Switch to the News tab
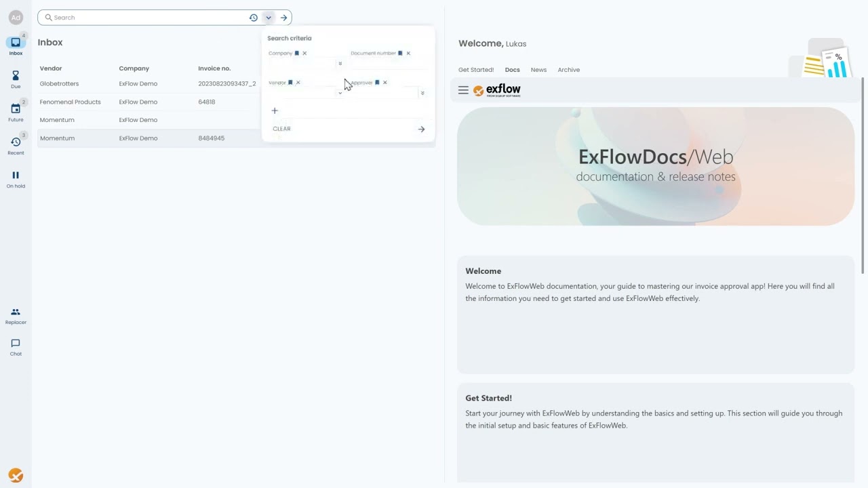The width and height of the screenshot is (868, 488). (x=538, y=70)
